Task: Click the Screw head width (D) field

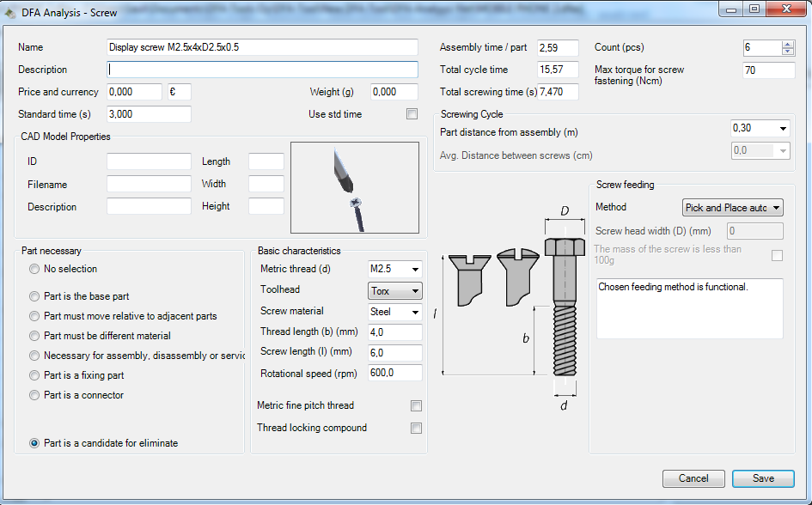Action: coord(755,231)
